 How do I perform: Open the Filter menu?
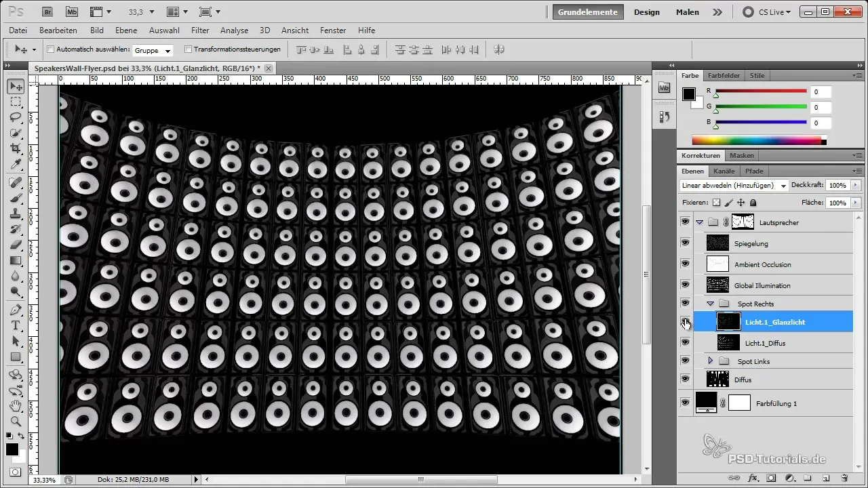coord(200,30)
